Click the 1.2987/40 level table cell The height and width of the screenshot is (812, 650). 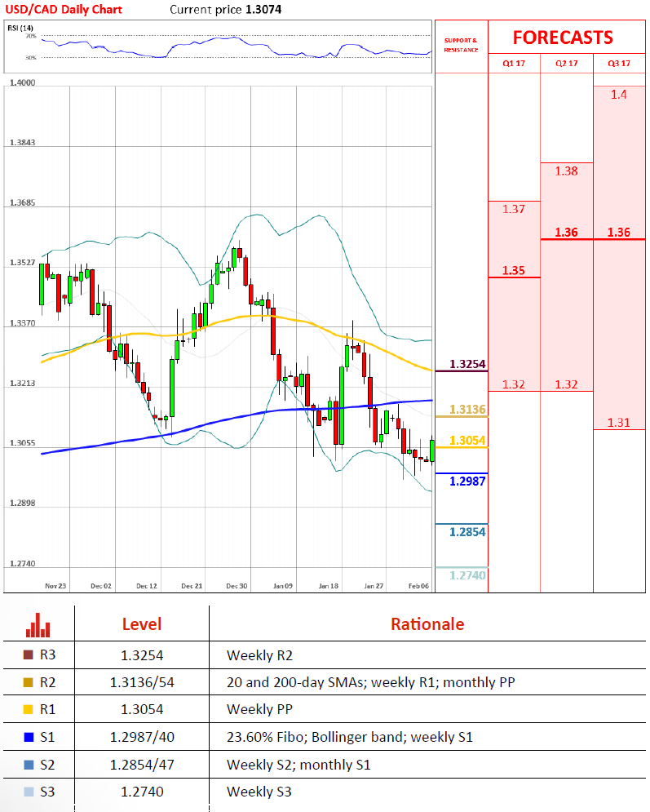(142, 737)
